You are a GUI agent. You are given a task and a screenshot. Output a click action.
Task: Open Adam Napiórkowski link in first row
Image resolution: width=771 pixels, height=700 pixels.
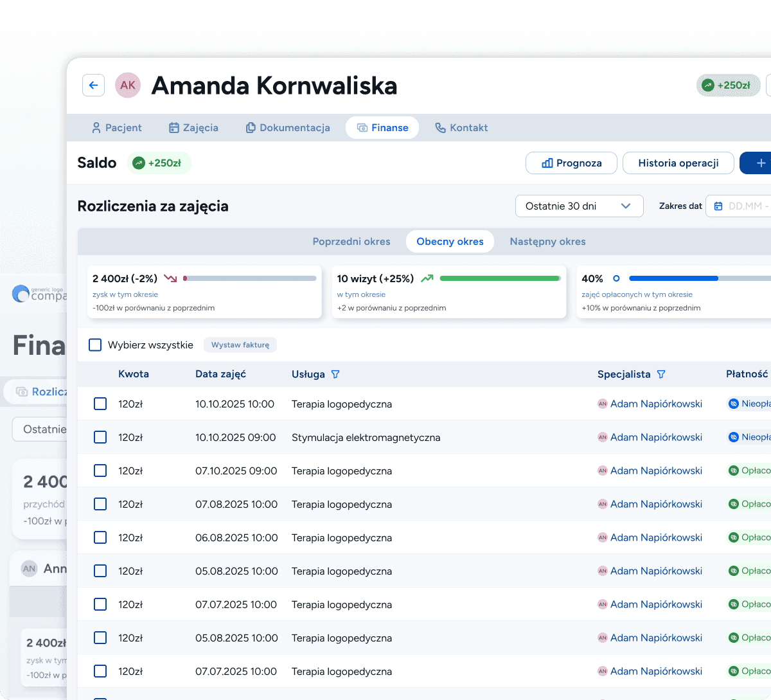[655, 404]
